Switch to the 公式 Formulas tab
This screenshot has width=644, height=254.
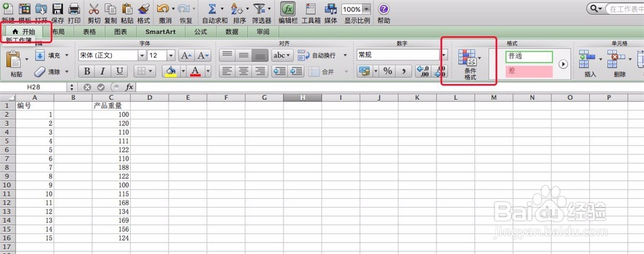(200, 32)
